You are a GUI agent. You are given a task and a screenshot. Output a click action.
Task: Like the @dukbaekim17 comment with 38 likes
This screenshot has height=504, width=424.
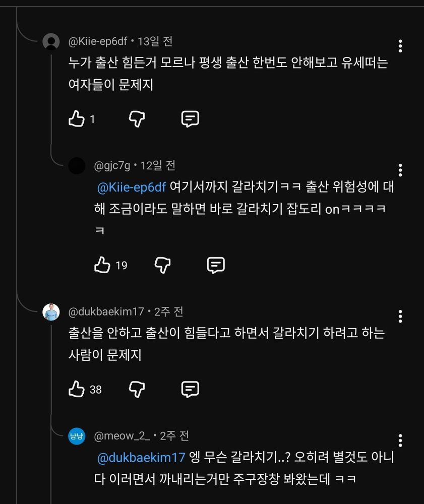[77, 389]
